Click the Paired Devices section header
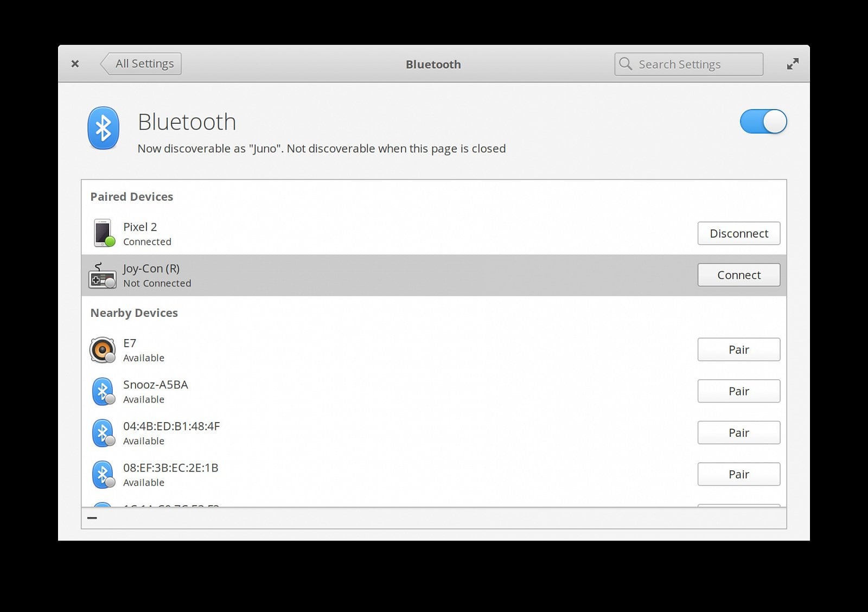The height and width of the screenshot is (612, 868). pos(131,196)
